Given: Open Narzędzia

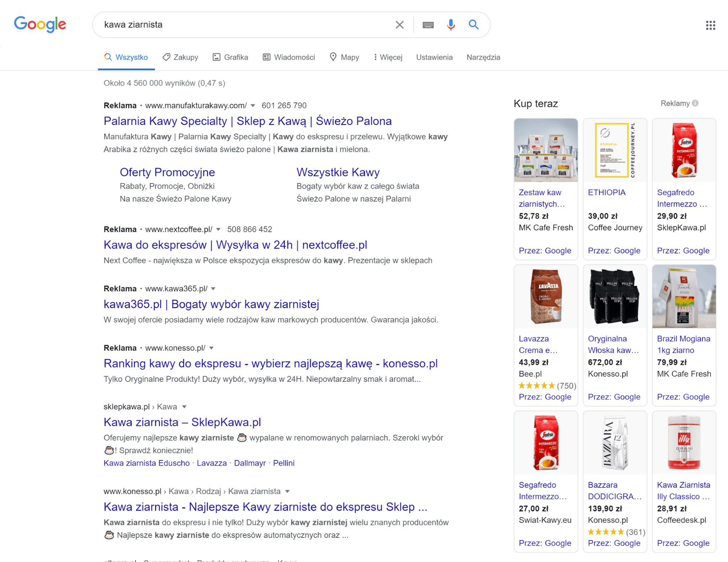Looking at the screenshot, I should coord(483,57).
